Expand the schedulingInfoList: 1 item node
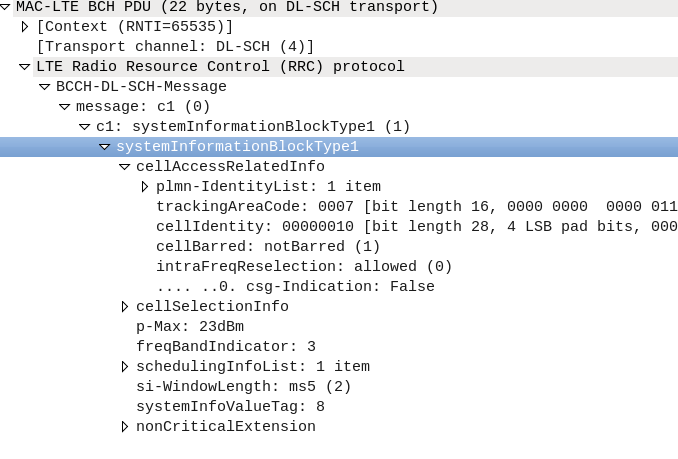Screen dimensions: 678x459 [125, 367]
